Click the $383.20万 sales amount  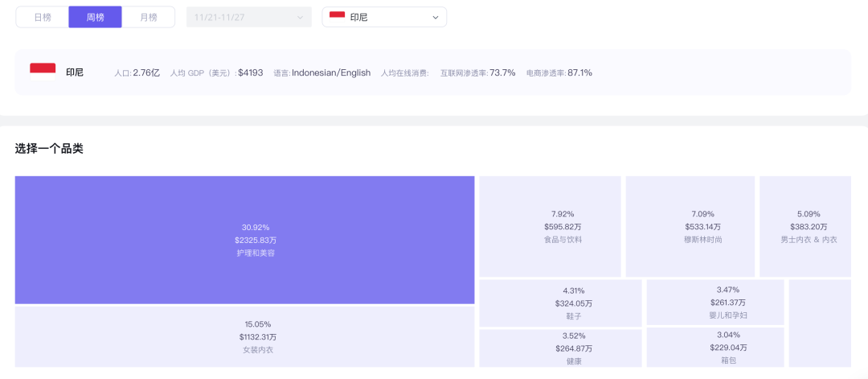[809, 227]
